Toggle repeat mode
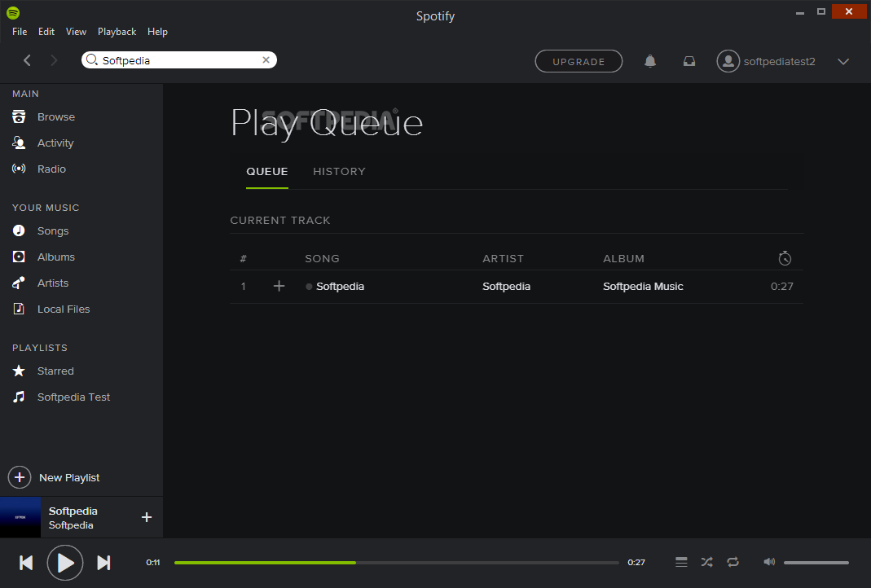Image resolution: width=871 pixels, height=588 pixels. [x=732, y=562]
